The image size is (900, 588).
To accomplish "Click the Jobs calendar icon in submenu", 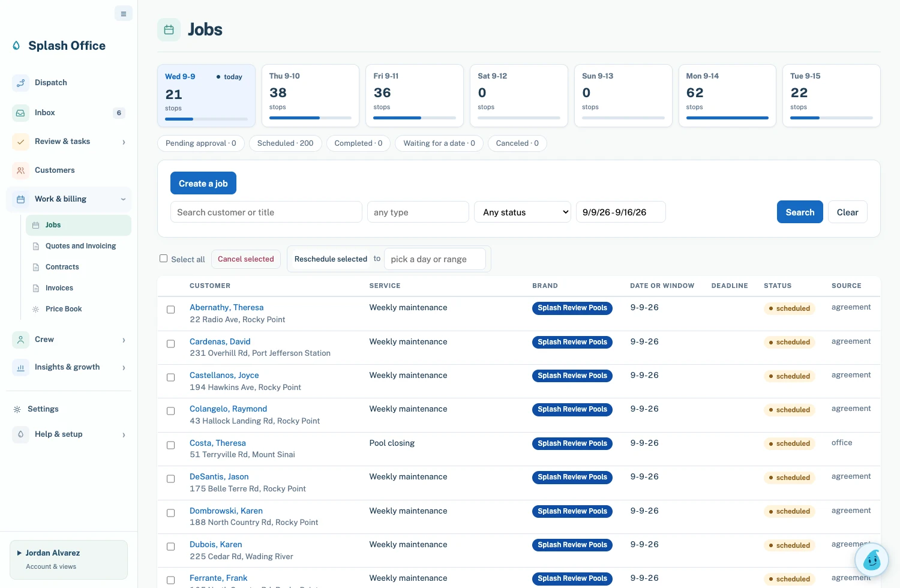I will click(x=35, y=225).
